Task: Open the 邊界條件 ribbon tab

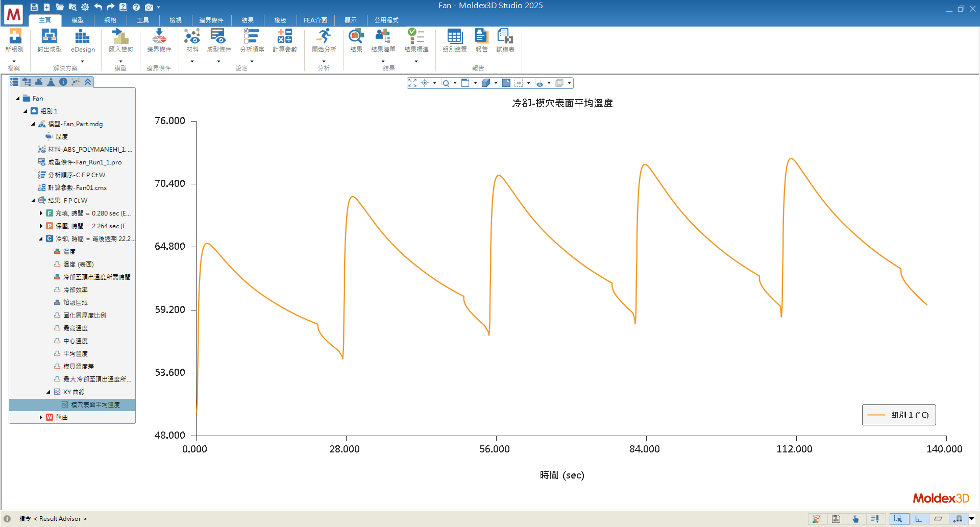Action: point(211,20)
